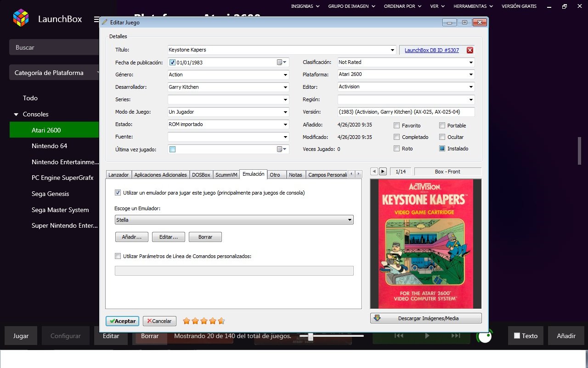
Task: Enable Parámetros de Línea de Comandos personalizados
Action: (118, 256)
